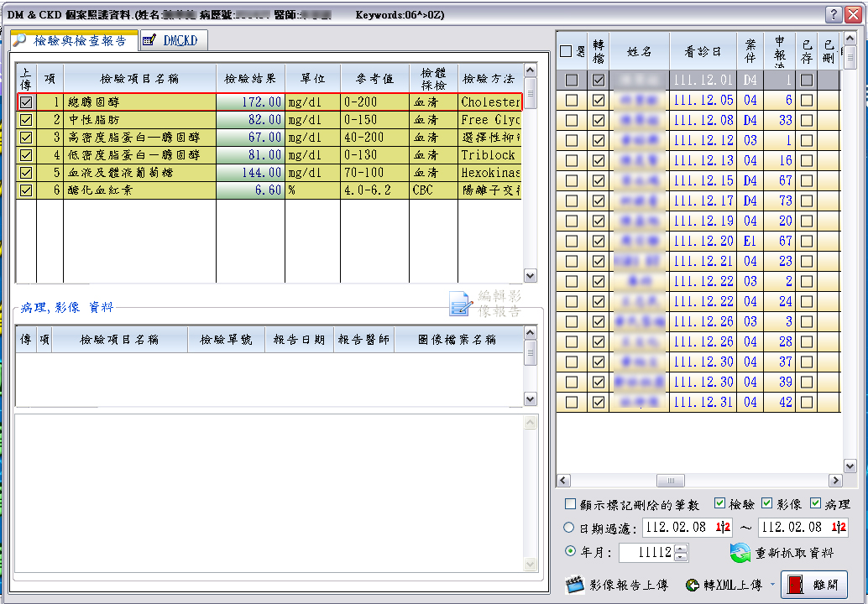Select the 日期過濾 radio button
The width and height of the screenshot is (868, 604).
[569, 528]
